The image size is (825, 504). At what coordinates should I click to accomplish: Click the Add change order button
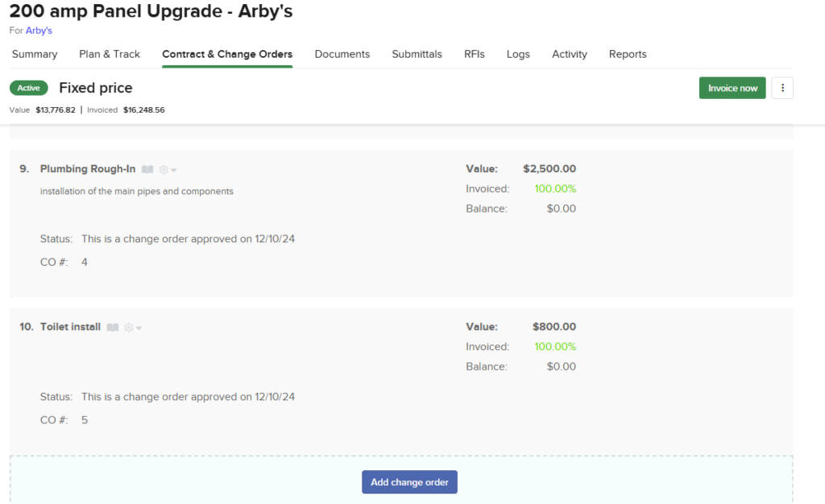point(409,482)
